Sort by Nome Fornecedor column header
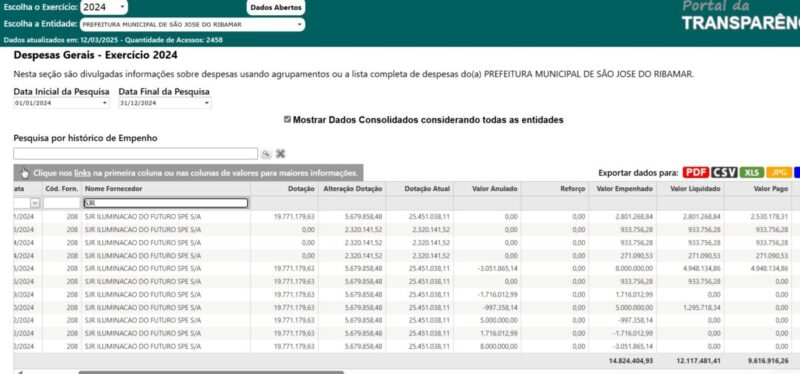 [113, 189]
